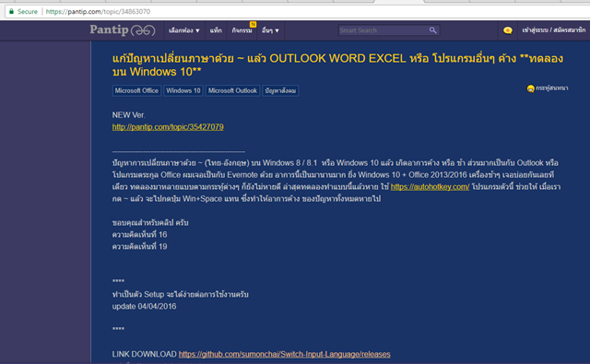
Task: Select the Microsoft Outlook tag
Action: [x=232, y=90]
